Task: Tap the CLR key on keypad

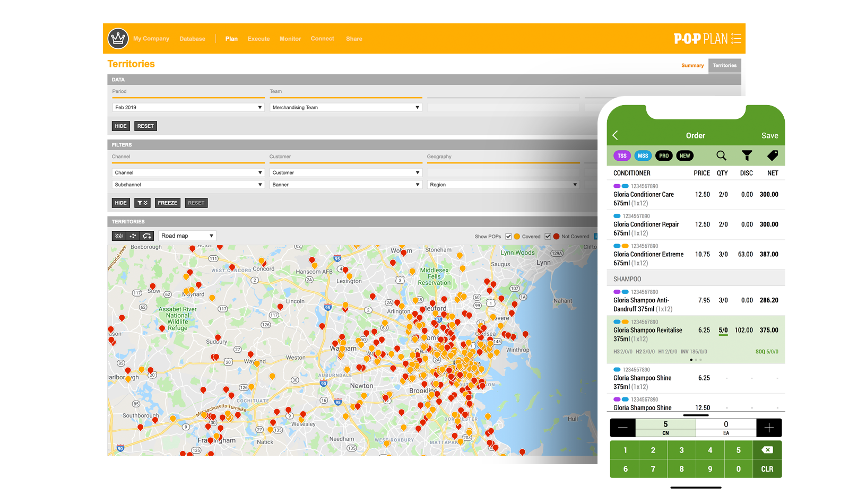Action: [767, 469]
